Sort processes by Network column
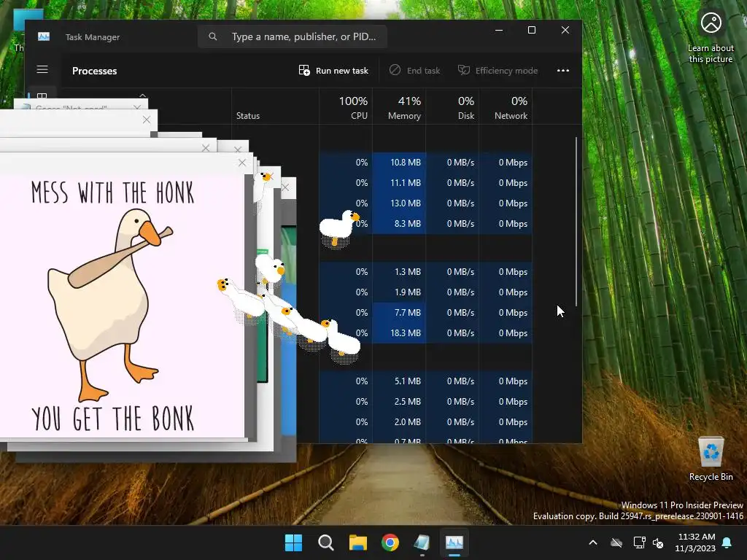This screenshot has width=747, height=560. click(506, 108)
